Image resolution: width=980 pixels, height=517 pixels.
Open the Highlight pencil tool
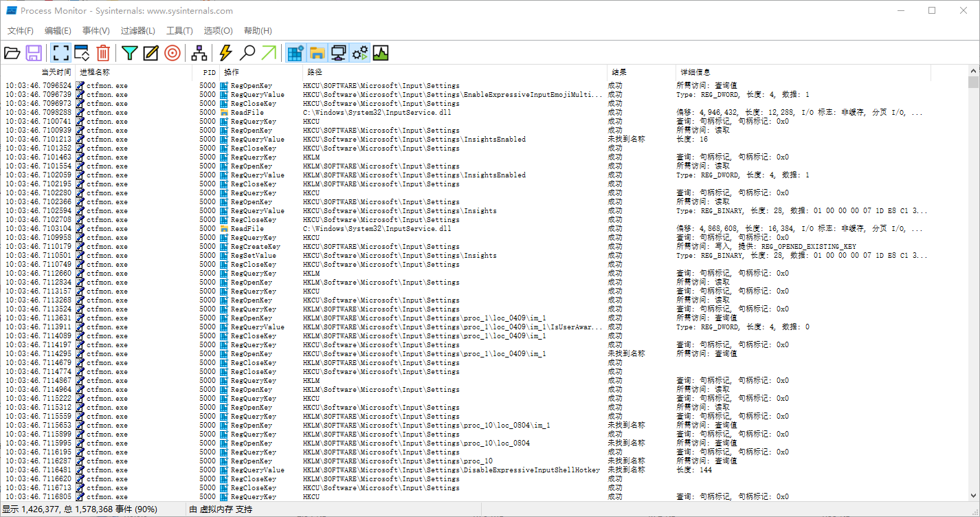(x=151, y=53)
